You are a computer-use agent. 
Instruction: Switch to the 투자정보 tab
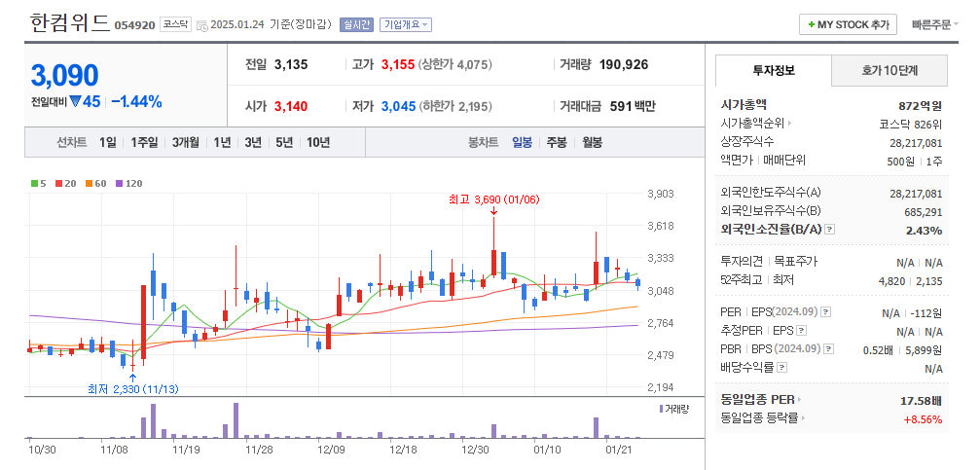(x=774, y=70)
